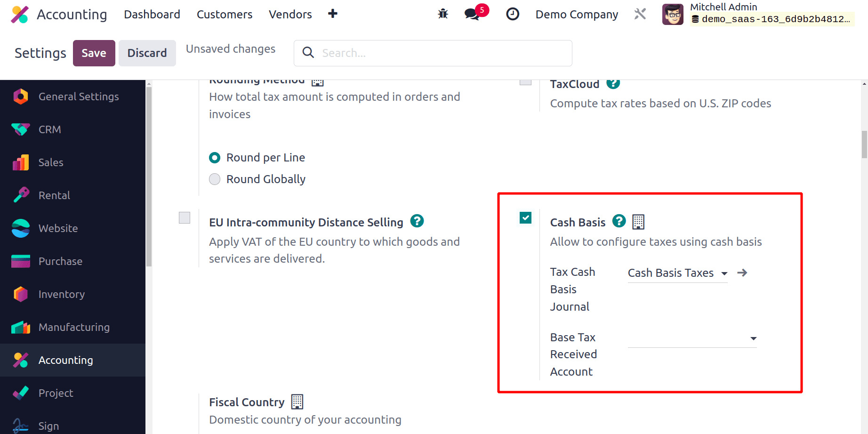Click the Save button
868x434 pixels.
coord(94,53)
